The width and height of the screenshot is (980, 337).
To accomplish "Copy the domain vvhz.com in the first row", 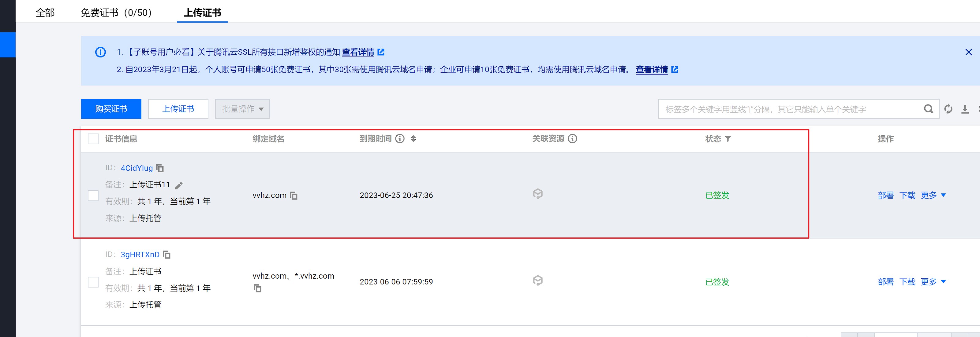I will point(294,196).
